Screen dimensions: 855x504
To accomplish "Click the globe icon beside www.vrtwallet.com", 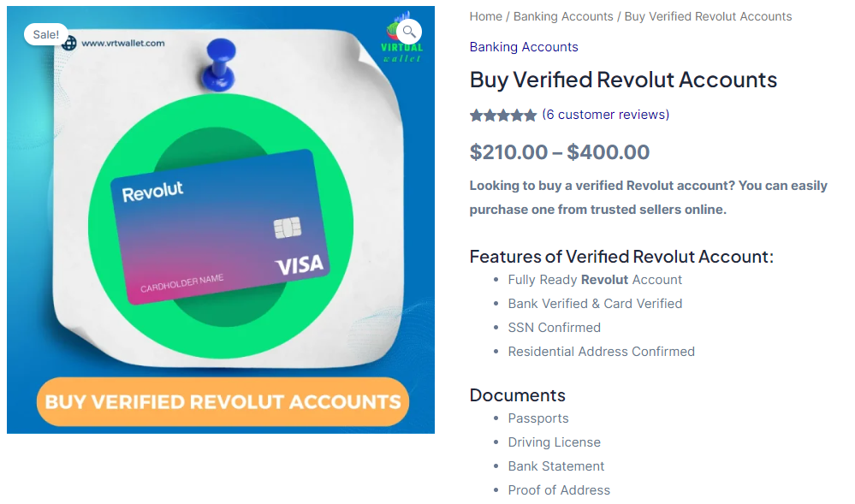I will pyautogui.click(x=68, y=41).
